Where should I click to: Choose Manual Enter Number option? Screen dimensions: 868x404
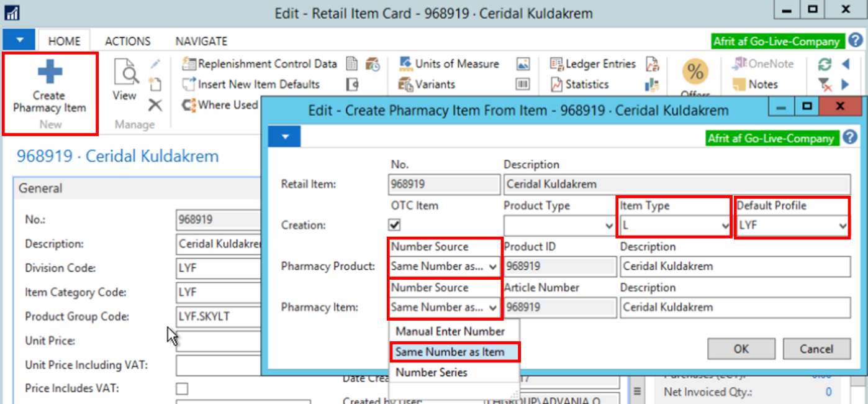pos(450,331)
